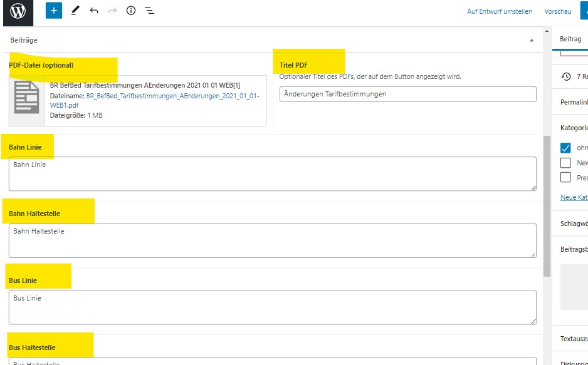Viewport: 588px width, 365px height.
Task: Open the Vorschau preview
Action: click(557, 11)
